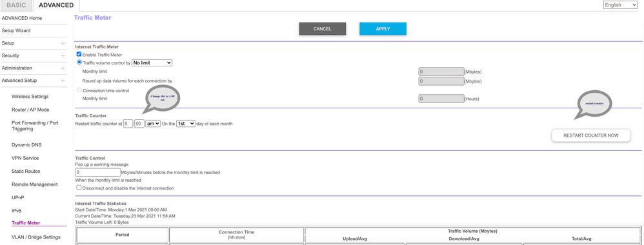Open Dynamic DNS

(26, 145)
